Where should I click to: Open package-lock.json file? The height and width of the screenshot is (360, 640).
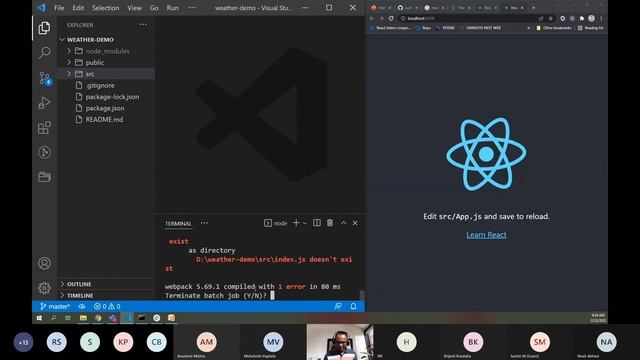coord(112,97)
